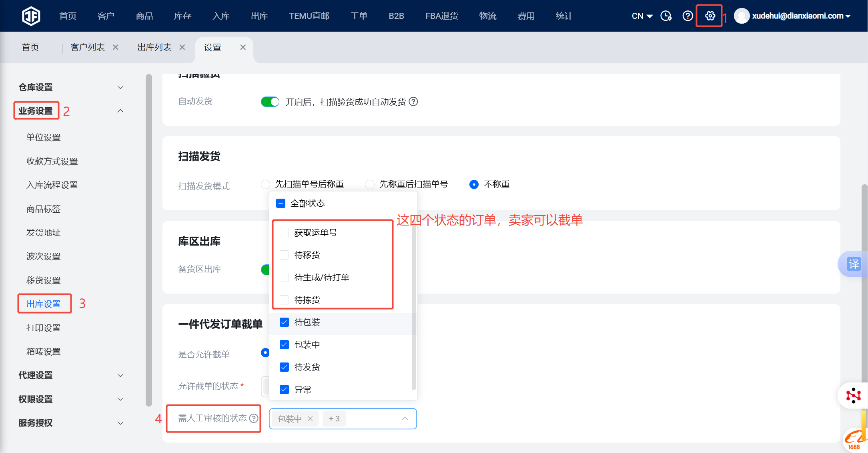Open 收款方式设置 in sidebar
Screen dimensions: 868x453
52,161
